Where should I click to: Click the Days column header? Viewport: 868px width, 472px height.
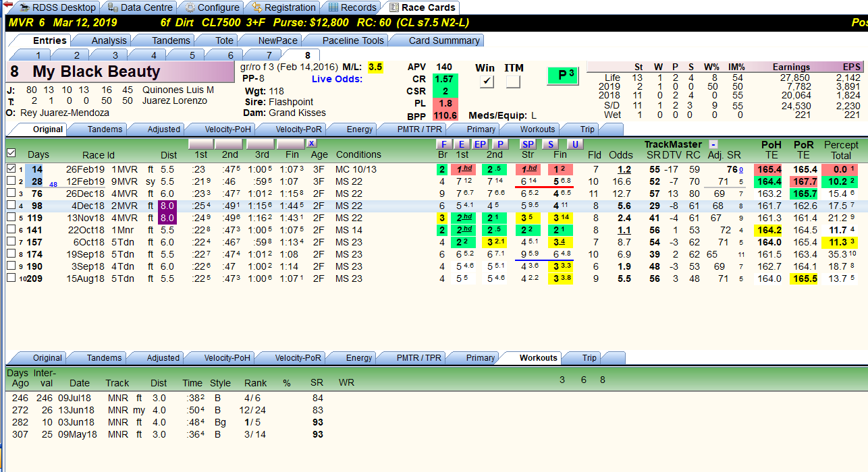pyautogui.click(x=38, y=154)
